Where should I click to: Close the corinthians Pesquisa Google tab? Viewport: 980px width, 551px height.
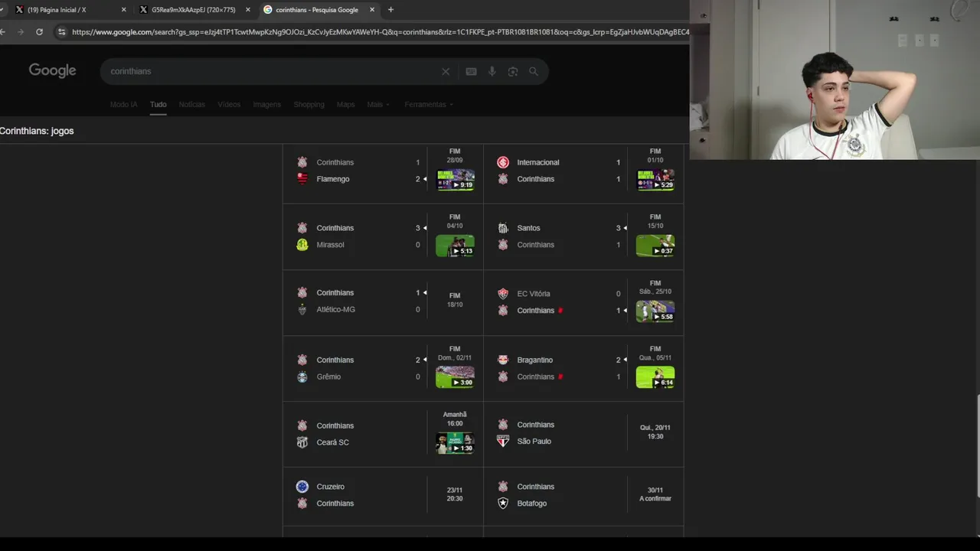point(372,10)
